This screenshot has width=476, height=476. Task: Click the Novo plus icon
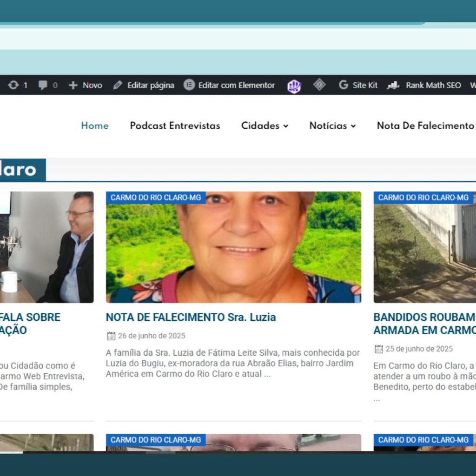[x=73, y=85]
